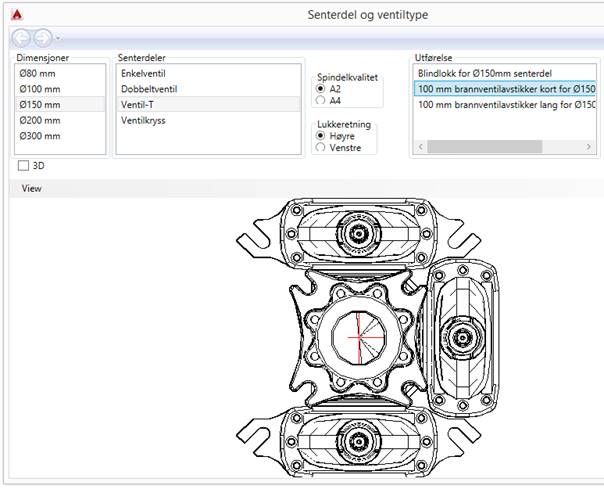The image size is (604, 489).
Task: Click the valve drawing preview
Action: (368, 338)
